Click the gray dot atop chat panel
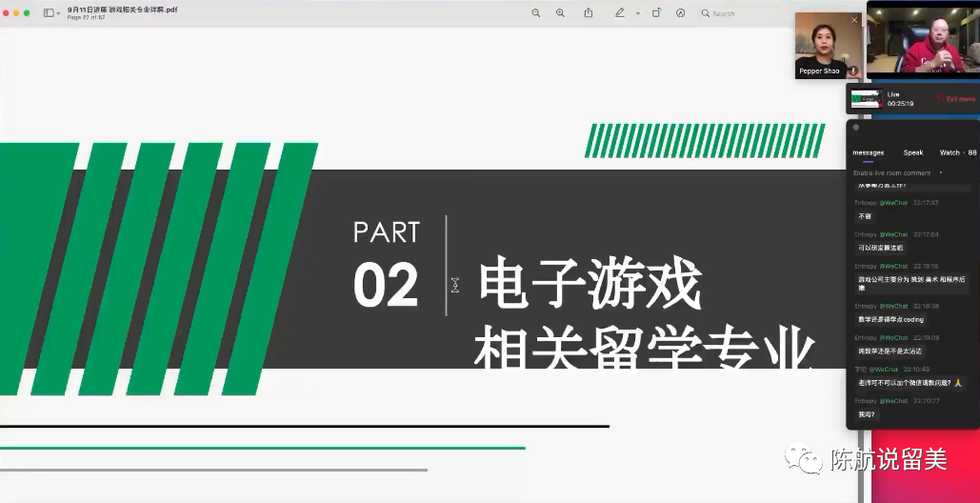Image resolution: width=980 pixels, height=503 pixels. coord(856,127)
